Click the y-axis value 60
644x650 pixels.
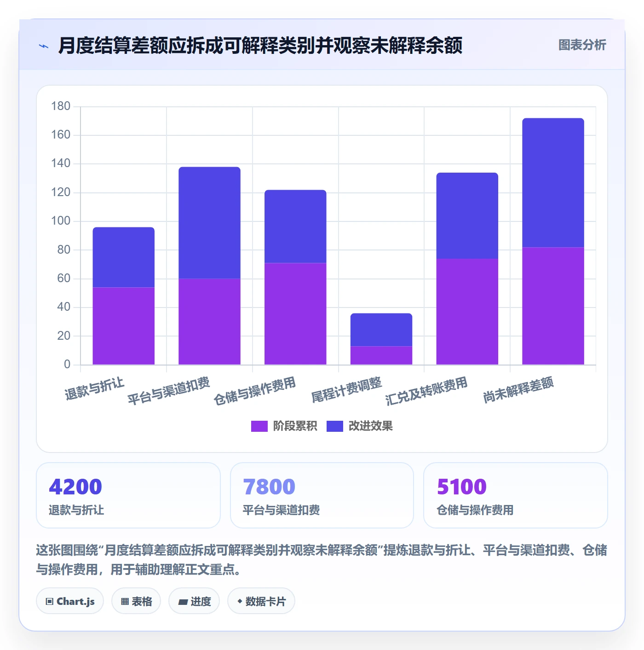click(x=64, y=279)
